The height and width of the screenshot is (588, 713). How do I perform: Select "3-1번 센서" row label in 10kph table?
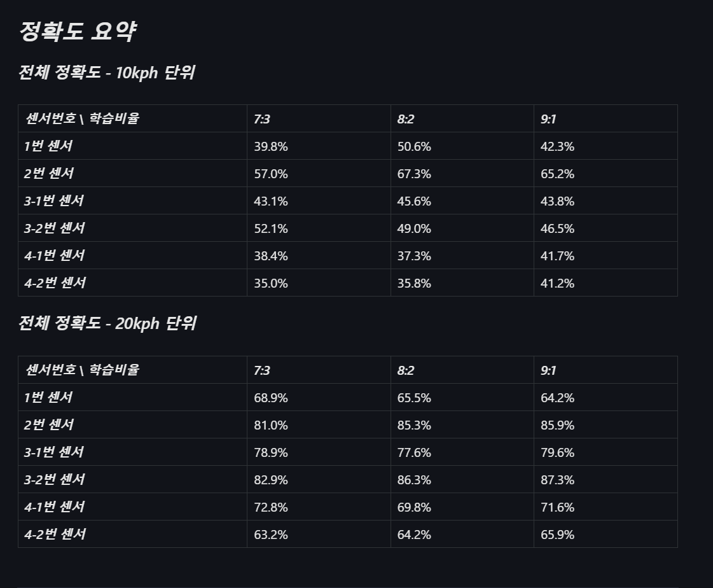(54, 200)
